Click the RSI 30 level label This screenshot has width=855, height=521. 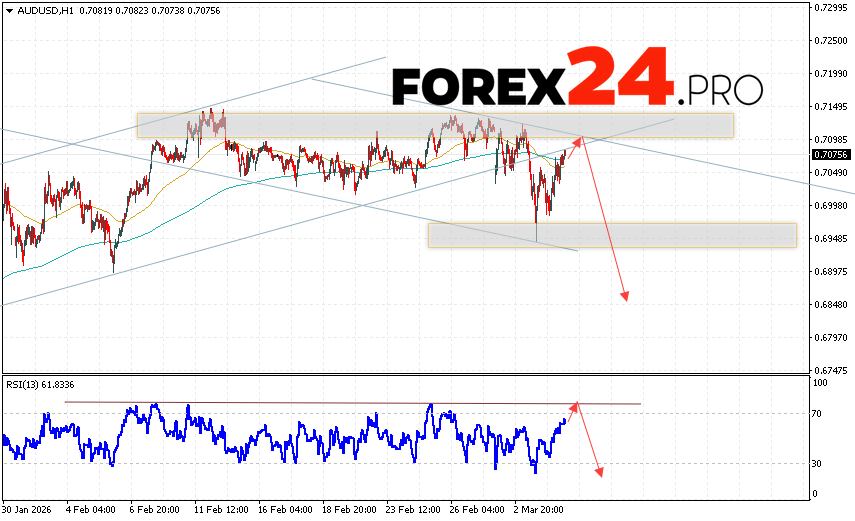pyautogui.click(x=818, y=463)
